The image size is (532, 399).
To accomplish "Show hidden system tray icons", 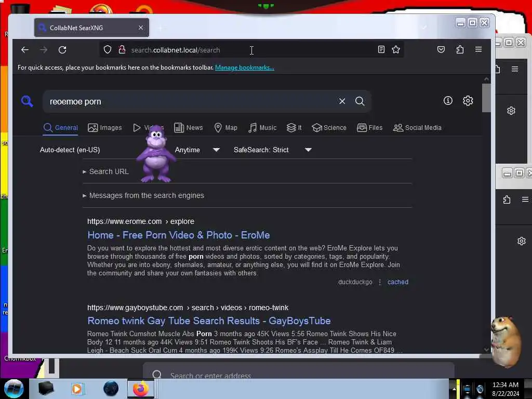I will [454, 389].
